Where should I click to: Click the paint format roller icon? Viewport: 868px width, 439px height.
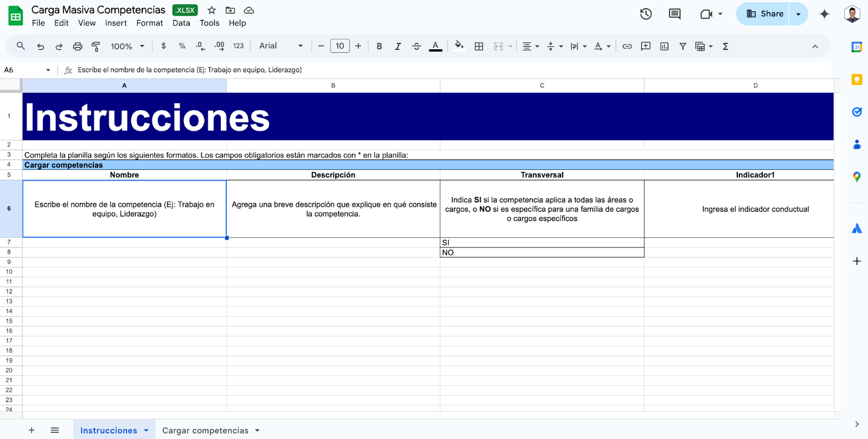click(x=96, y=46)
